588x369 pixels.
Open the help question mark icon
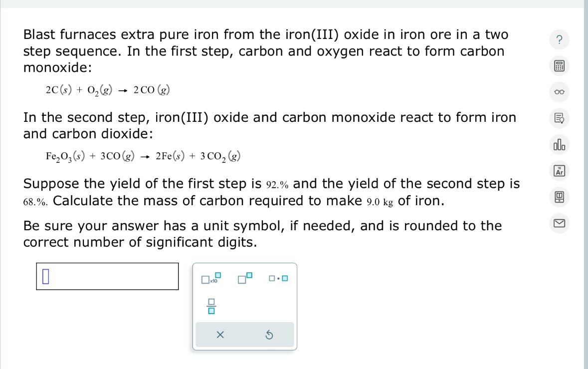(x=559, y=40)
